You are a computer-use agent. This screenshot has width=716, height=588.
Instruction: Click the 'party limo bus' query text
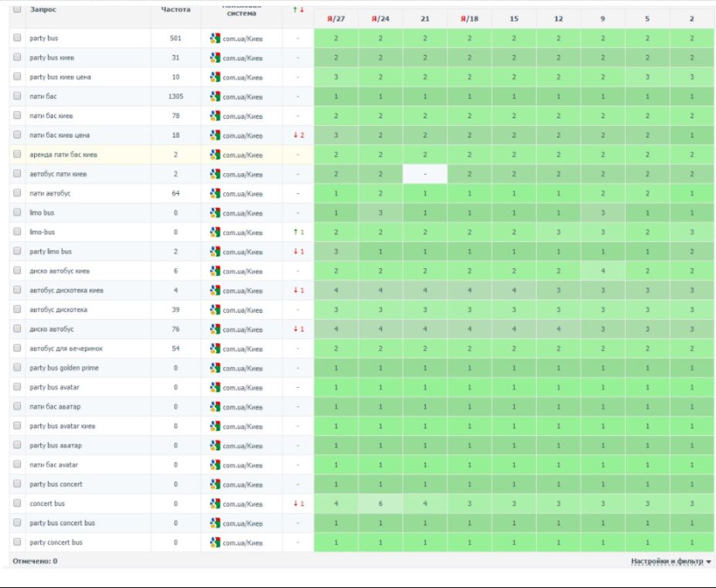coord(51,251)
